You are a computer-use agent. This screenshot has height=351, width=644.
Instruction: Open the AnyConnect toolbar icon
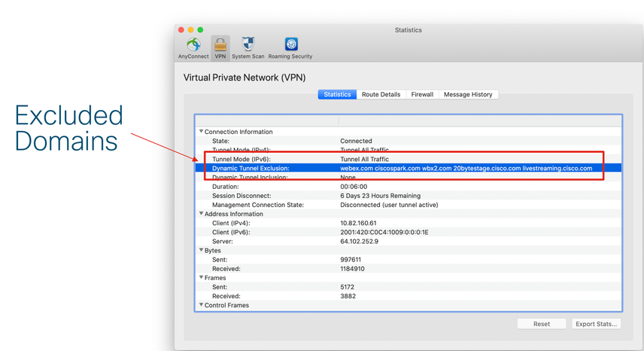click(x=193, y=48)
